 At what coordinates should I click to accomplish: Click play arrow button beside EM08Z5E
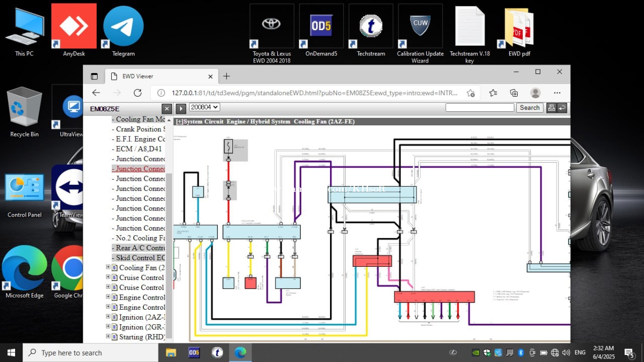click(x=181, y=109)
